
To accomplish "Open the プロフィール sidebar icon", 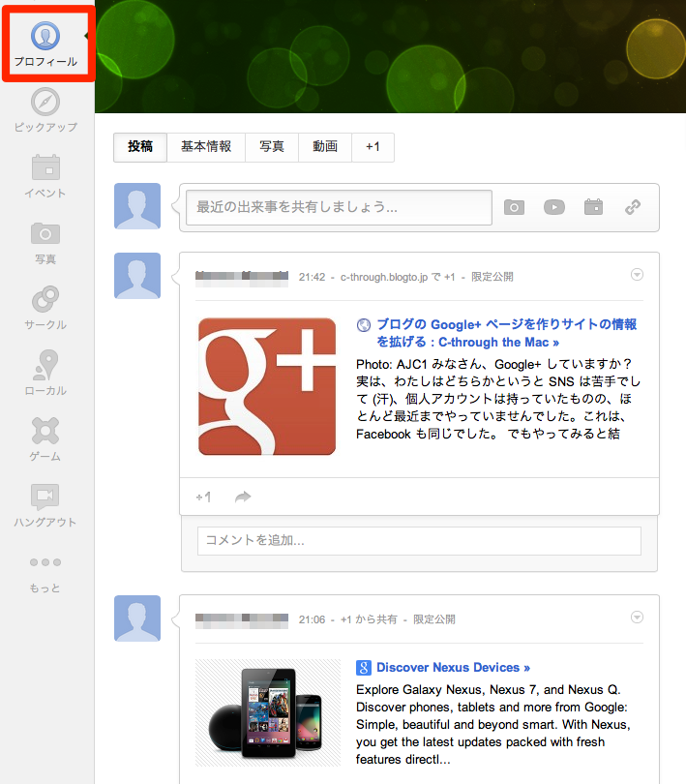I will click(x=45, y=36).
